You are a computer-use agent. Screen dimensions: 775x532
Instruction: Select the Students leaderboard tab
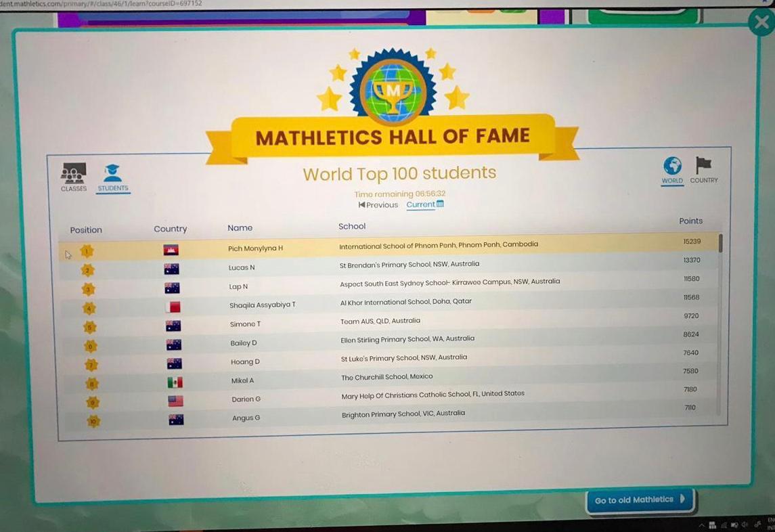click(x=112, y=178)
